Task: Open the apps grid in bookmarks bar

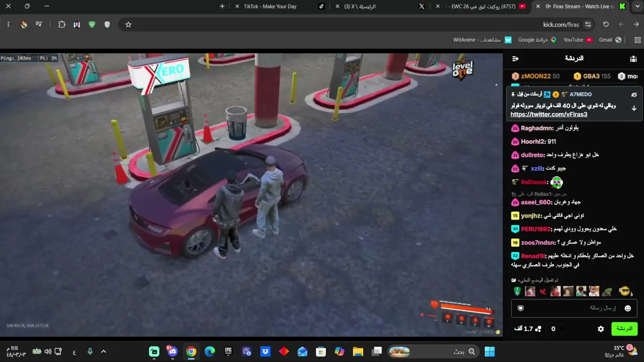Action: tap(637, 40)
